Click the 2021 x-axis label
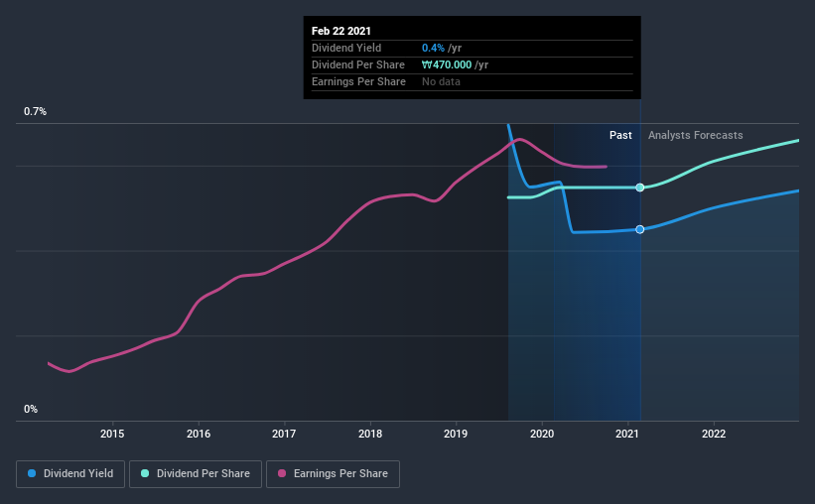Screen dimensions: 815x504 (x=627, y=434)
